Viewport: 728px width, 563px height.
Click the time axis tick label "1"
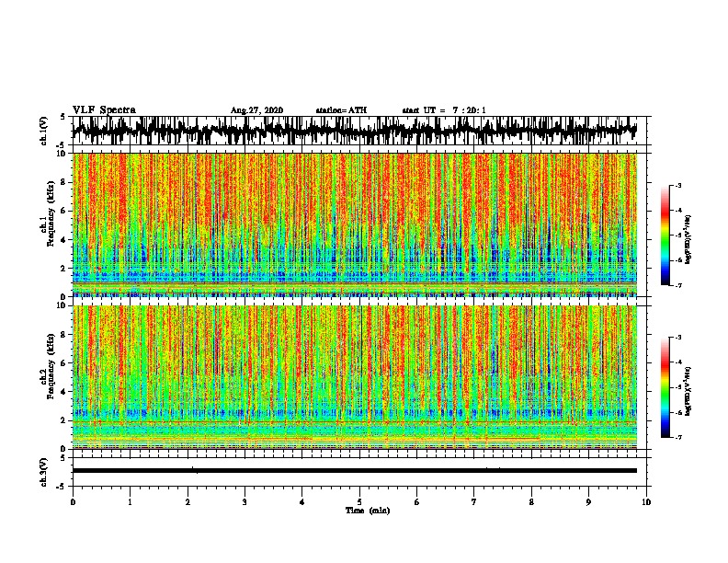click(130, 502)
